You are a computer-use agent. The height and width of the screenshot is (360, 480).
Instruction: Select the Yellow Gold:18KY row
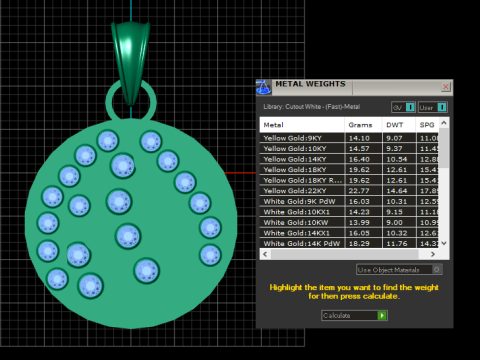click(349, 170)
